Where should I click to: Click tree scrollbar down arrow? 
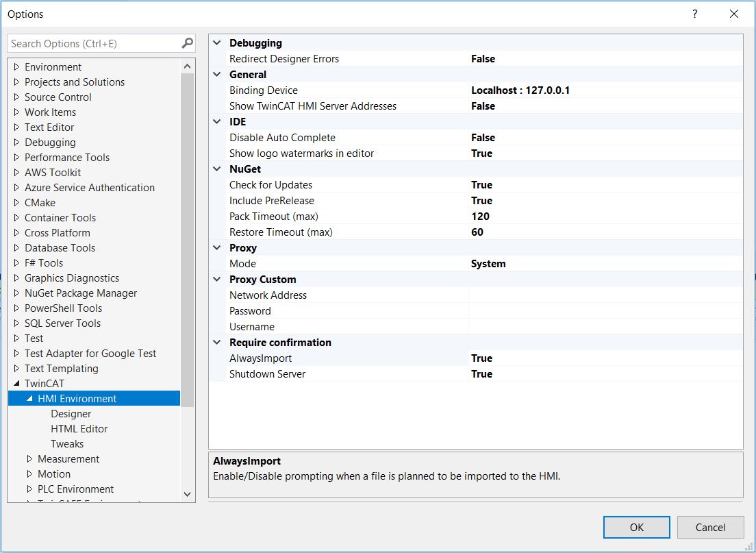tap(188, 494)
